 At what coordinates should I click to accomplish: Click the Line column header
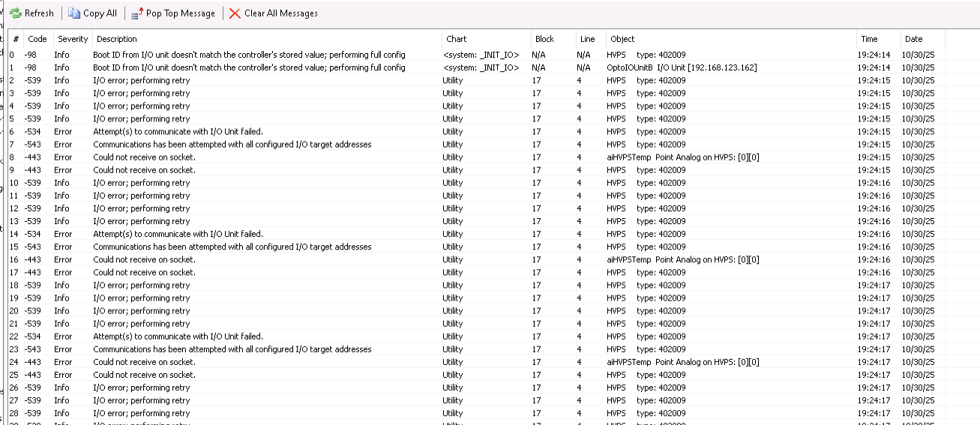point(587,39)
